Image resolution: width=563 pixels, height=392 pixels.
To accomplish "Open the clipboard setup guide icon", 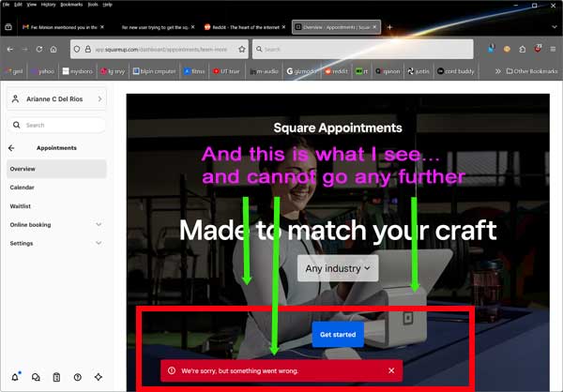I will [x=56, y=377].
